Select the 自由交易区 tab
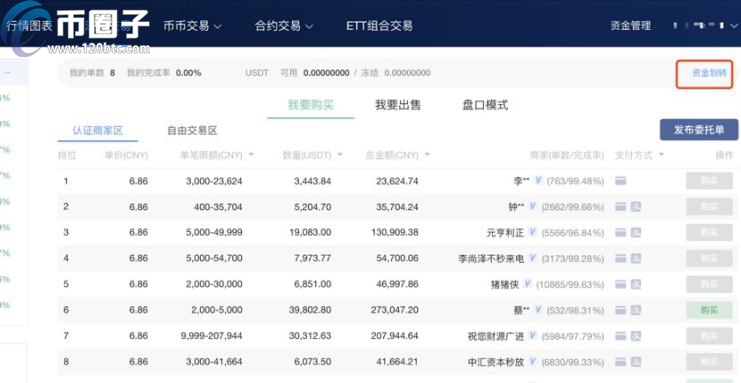Image resolution: width=741 pixels, height=383 pixels. [192, 131]
